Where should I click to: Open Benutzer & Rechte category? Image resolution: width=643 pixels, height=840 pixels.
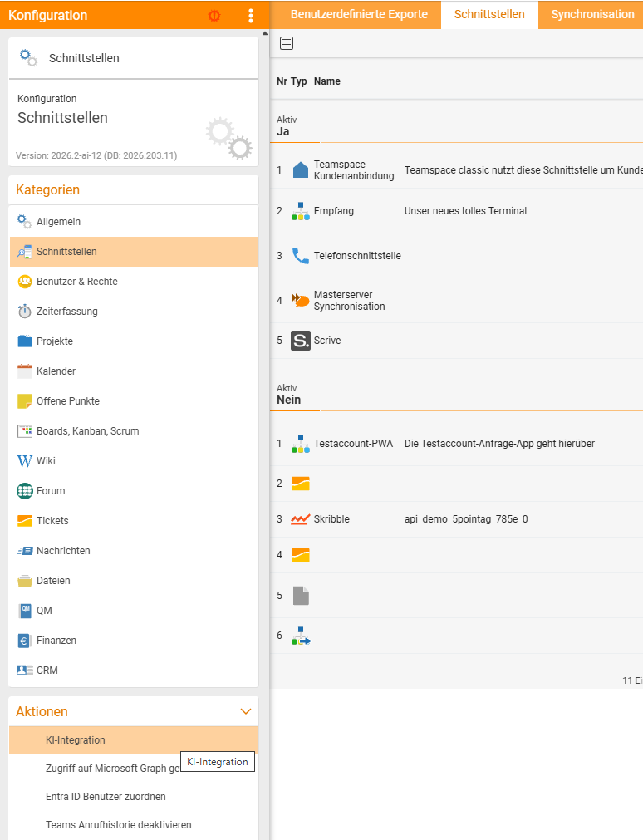[x=134, y=282]
